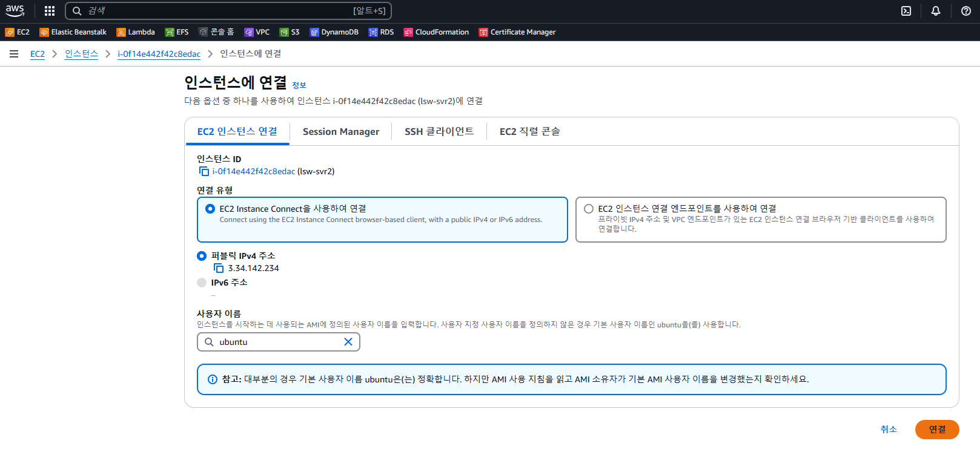Screen dimensions: 980x455
Task: Click instance ID breadcrumb i-0f14e442f42c8edac
Action: [x=159, y=54]
